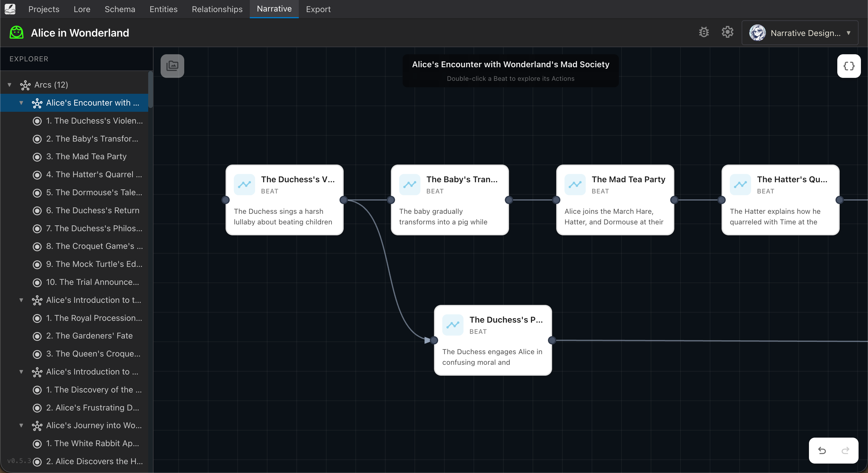Open the Relationships tab
Viewport: 868px width, 473px height.
click(x=217, y=9)
